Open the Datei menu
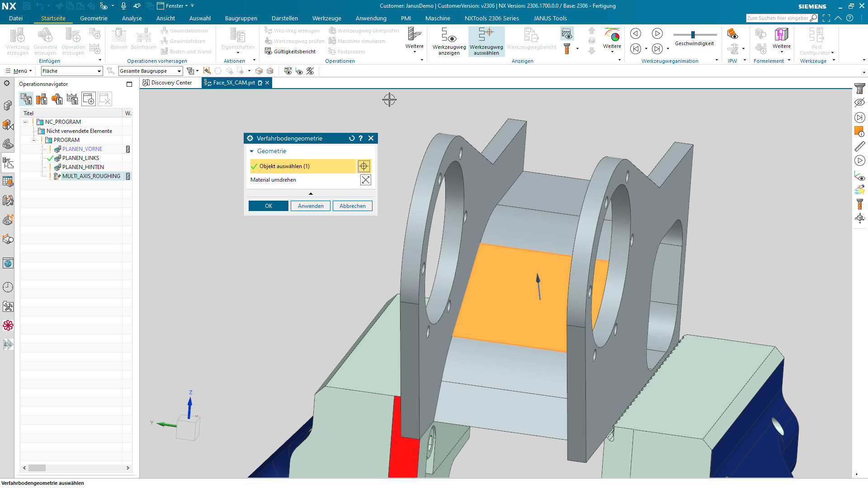868x488 pixels. [x=16, y=18]
